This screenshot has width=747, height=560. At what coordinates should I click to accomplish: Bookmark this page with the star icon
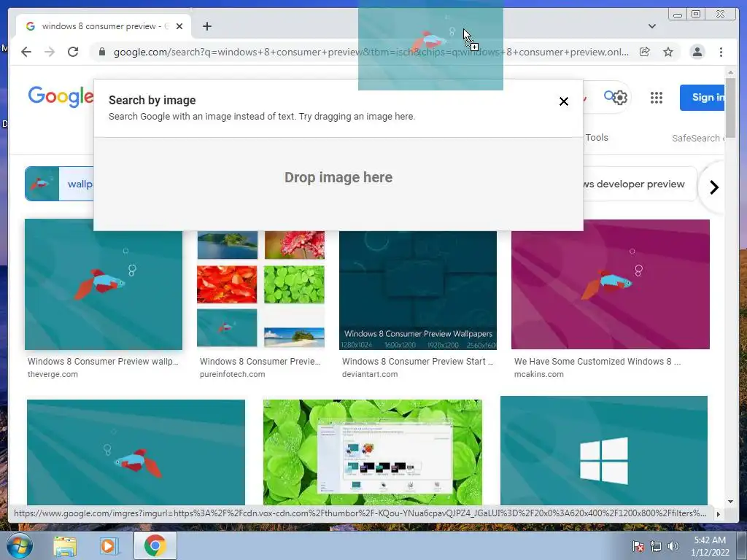pos(668,52)
